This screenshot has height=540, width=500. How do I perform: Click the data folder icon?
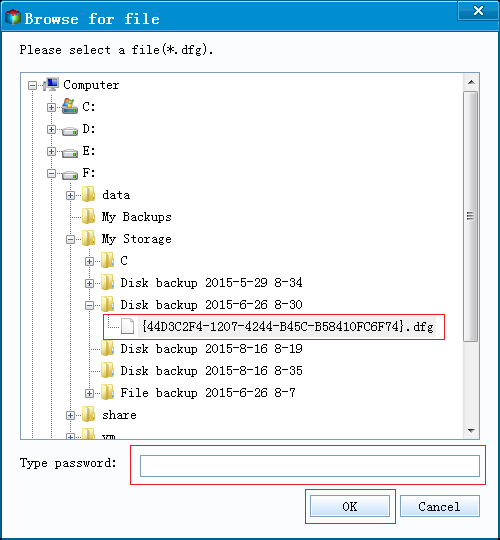[x=88, y=195]
